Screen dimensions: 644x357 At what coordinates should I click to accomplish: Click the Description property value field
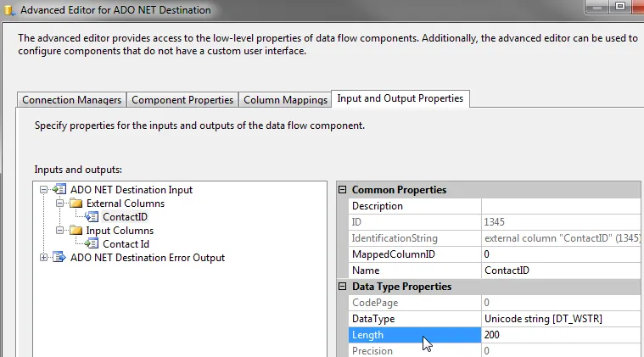point(561,206)
